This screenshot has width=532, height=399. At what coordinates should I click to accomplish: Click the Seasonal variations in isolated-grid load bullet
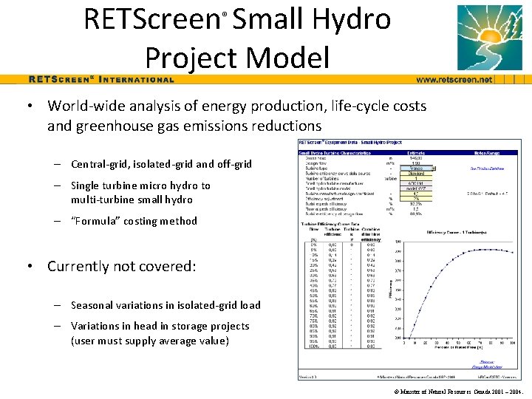(166, 305)
